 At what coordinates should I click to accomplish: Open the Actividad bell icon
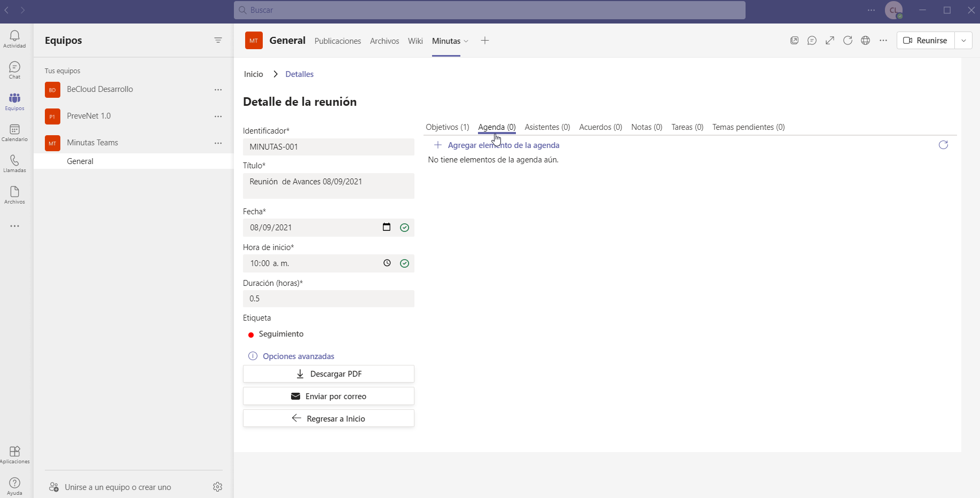[14, 39]
